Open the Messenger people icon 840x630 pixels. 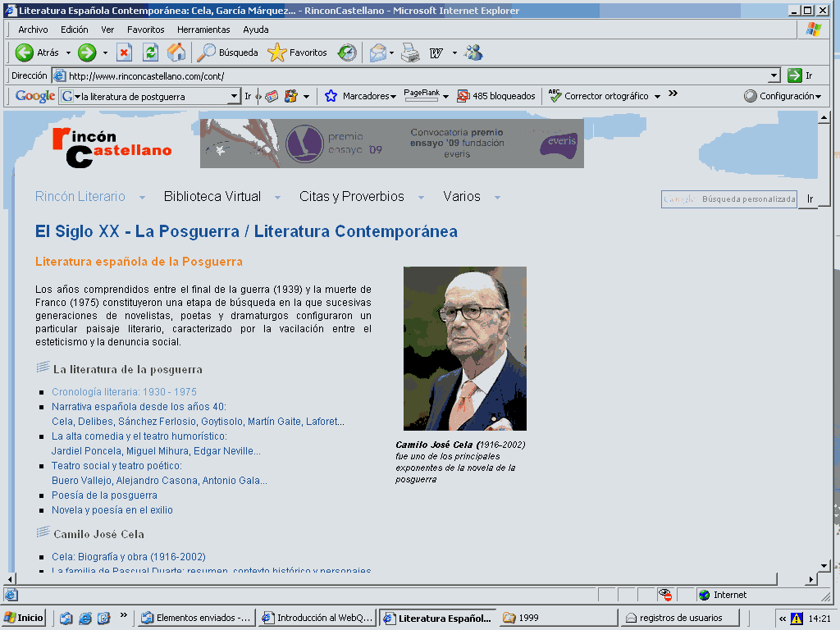[473, 52]
